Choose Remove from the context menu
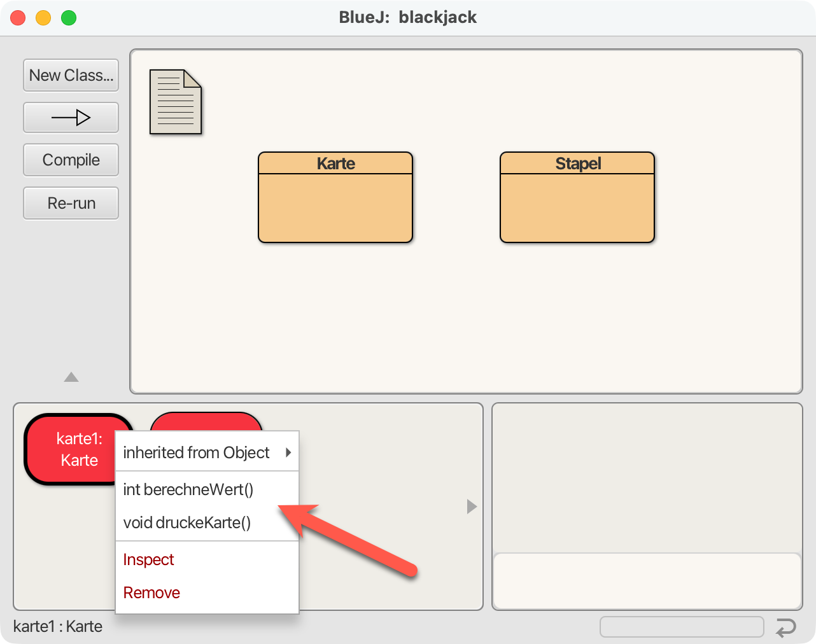The height and width of the screenshot is (644, 816). (151, 592)
